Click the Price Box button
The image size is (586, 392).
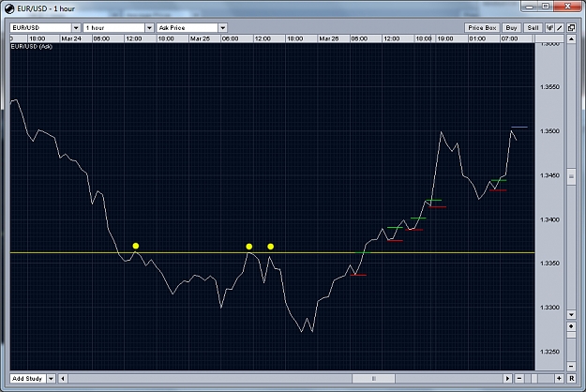pyautogui.click(x=482, y=27)
